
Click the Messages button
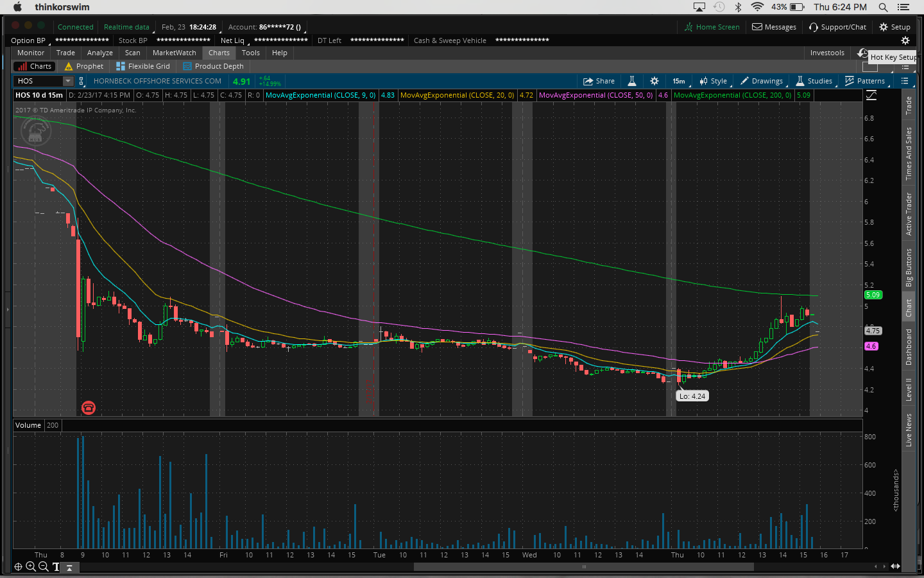point(774,27)
